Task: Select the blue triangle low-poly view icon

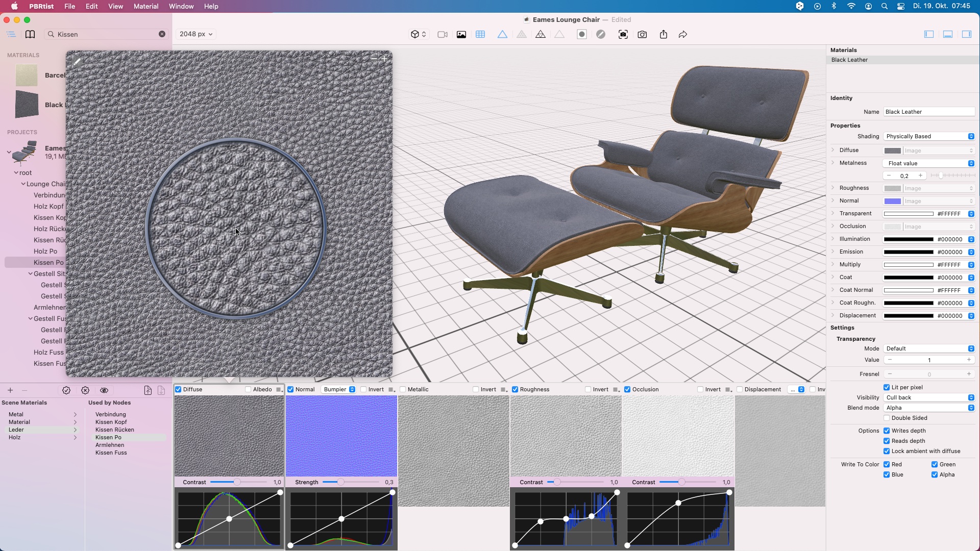Action: [502, 34]
